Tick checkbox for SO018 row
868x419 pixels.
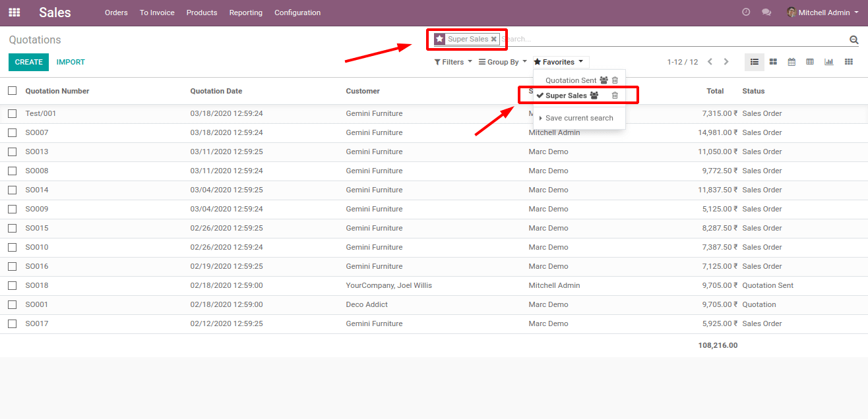click(x=12, y=285)
